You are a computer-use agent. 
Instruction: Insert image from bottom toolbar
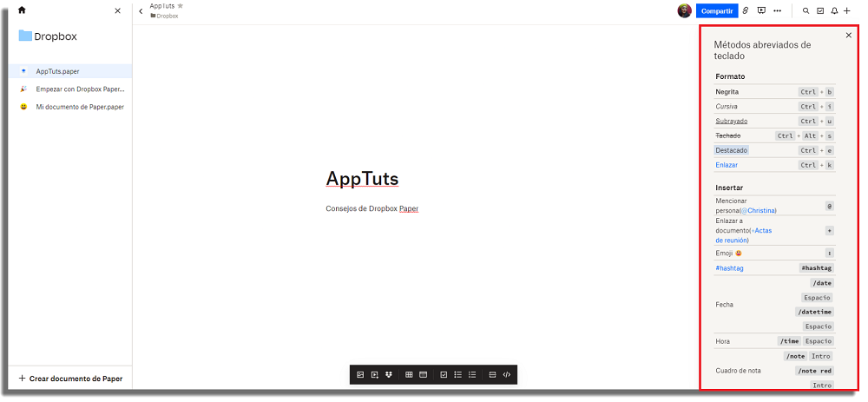360,374
